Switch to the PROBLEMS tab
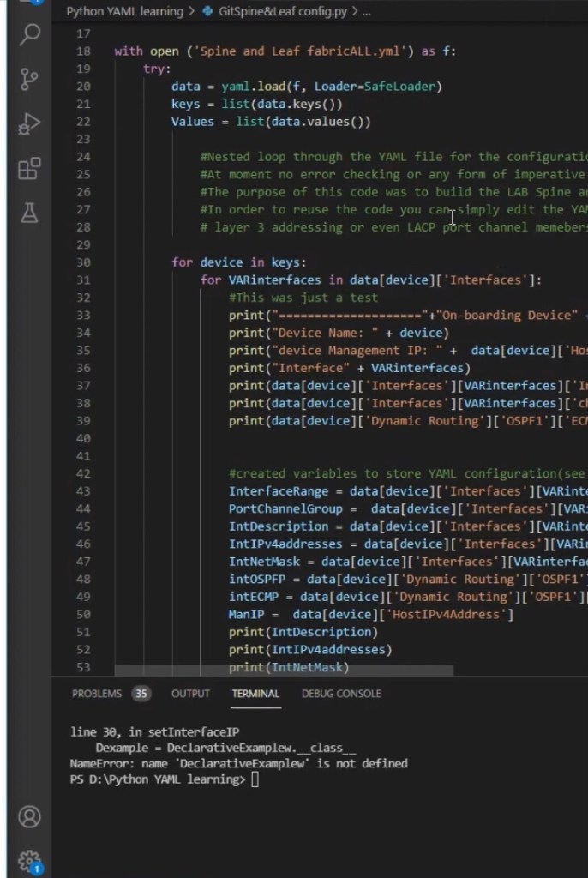588x878 pixels. [x=96, y=694]
